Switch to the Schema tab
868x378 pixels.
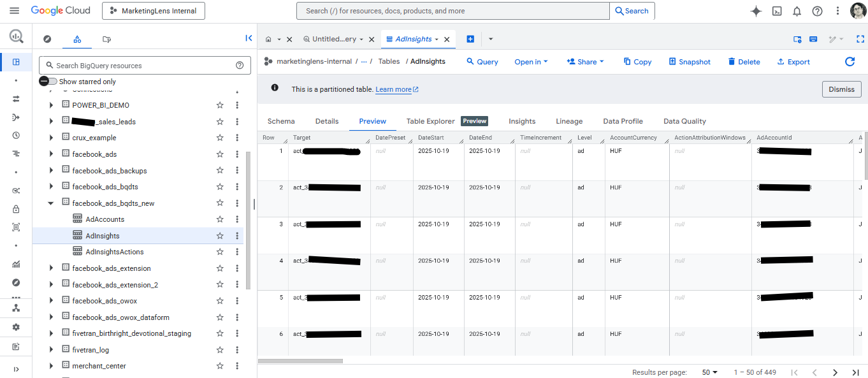[281, 121]
